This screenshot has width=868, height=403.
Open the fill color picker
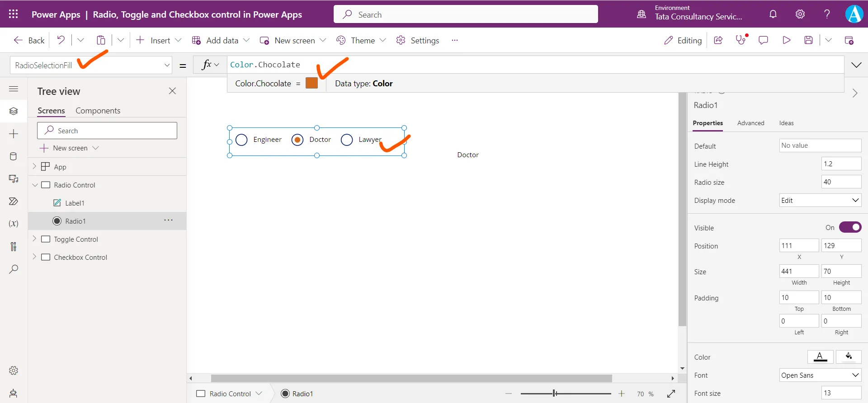pyautogui.click(x=849, y=357)
